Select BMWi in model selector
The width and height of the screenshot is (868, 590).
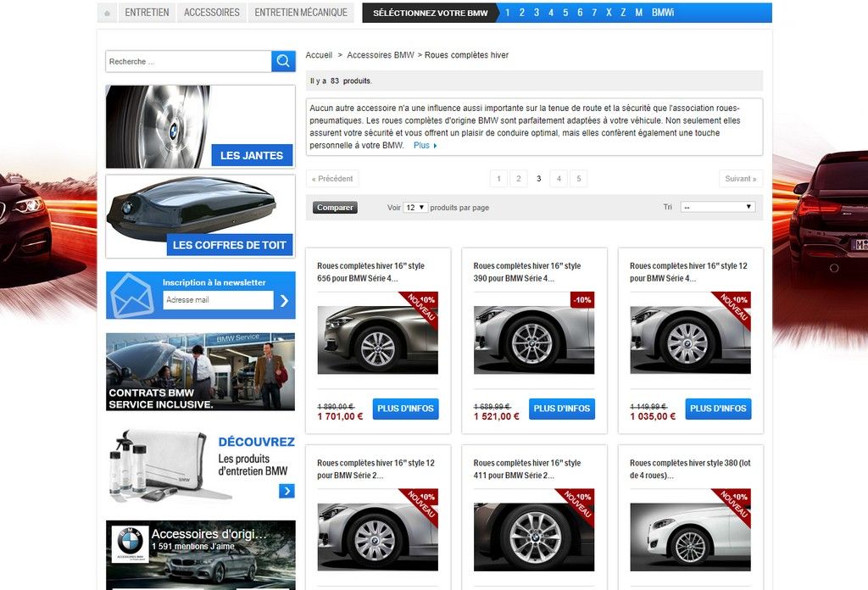tap(663, 12)
